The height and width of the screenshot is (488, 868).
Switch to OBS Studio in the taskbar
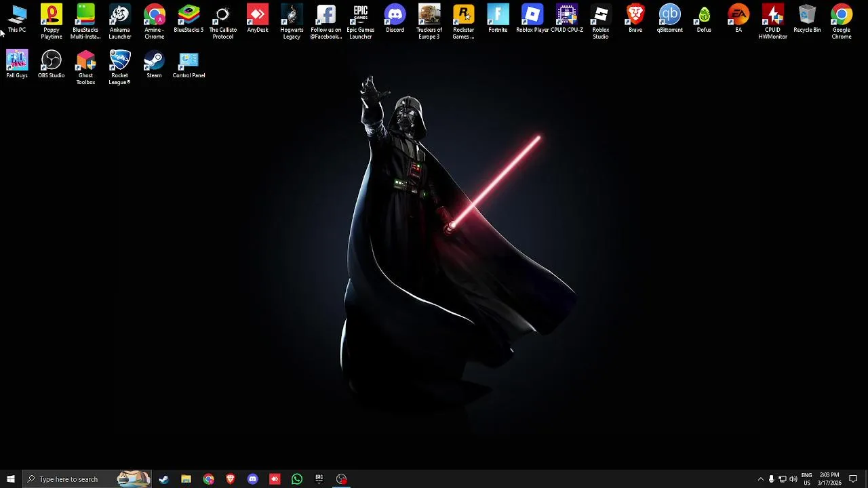(x=342, y=479)
